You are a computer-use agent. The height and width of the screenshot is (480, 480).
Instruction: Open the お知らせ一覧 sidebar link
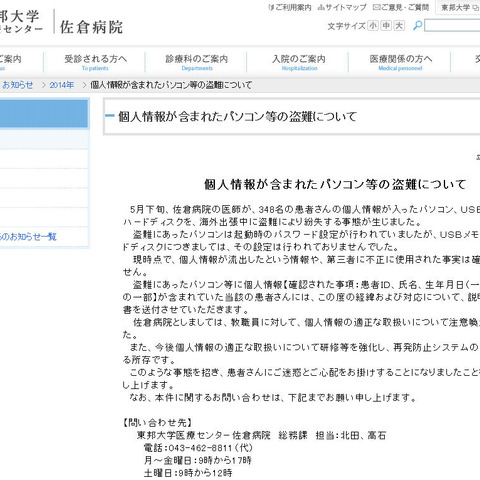28,237
